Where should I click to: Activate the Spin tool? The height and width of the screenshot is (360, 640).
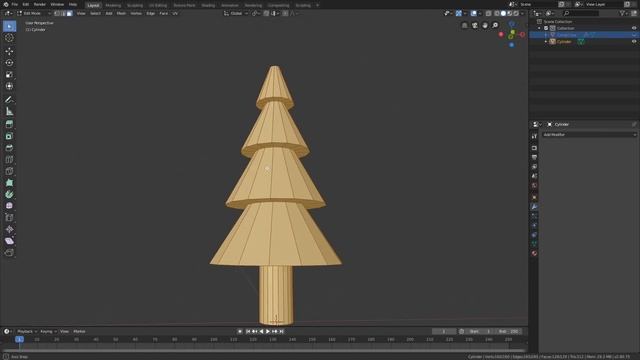click(x=9, y=194)
